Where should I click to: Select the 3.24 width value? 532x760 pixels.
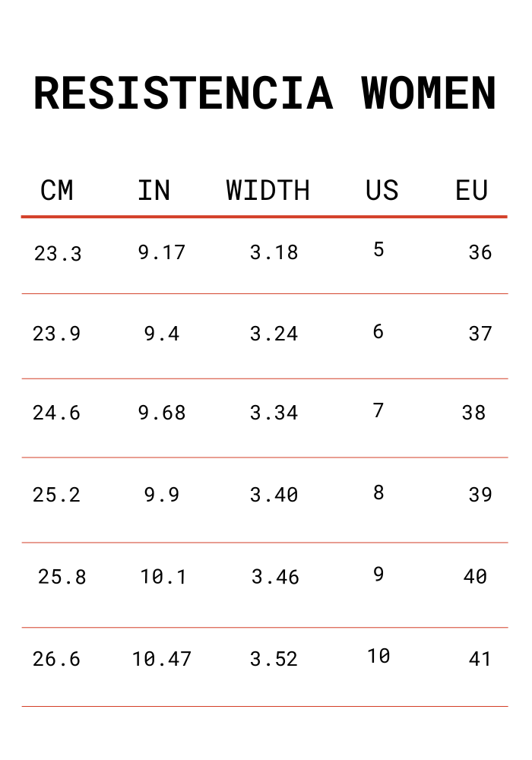274,334
